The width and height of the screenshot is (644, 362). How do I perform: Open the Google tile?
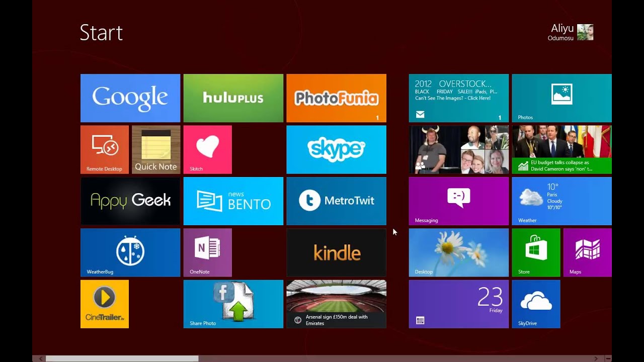130,98
